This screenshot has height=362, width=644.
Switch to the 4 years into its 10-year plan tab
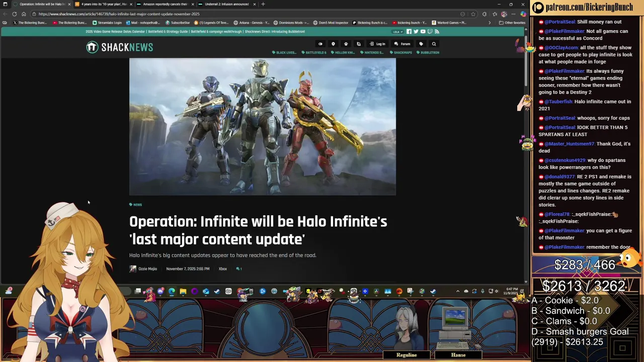[103, 4]
